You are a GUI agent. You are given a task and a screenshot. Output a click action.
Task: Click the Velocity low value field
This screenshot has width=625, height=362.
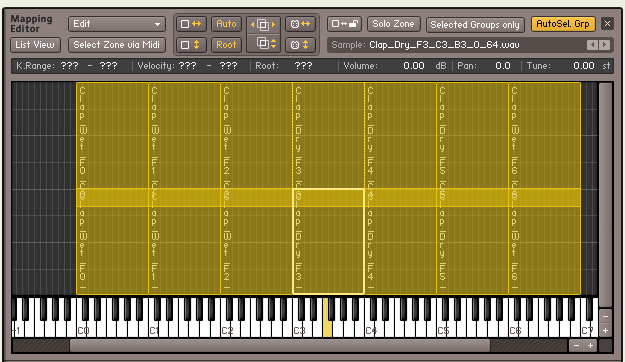(188, 66)
